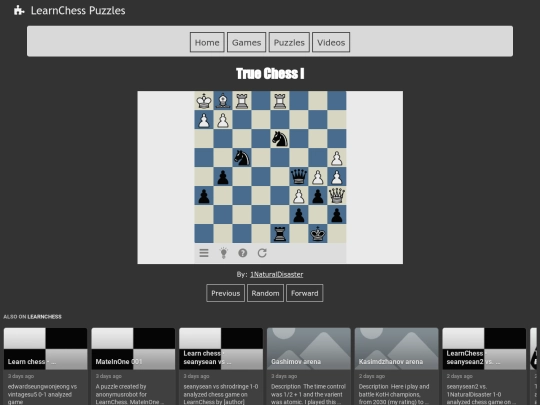Select the white rook beside the bishop

click(x=242, y=101)
